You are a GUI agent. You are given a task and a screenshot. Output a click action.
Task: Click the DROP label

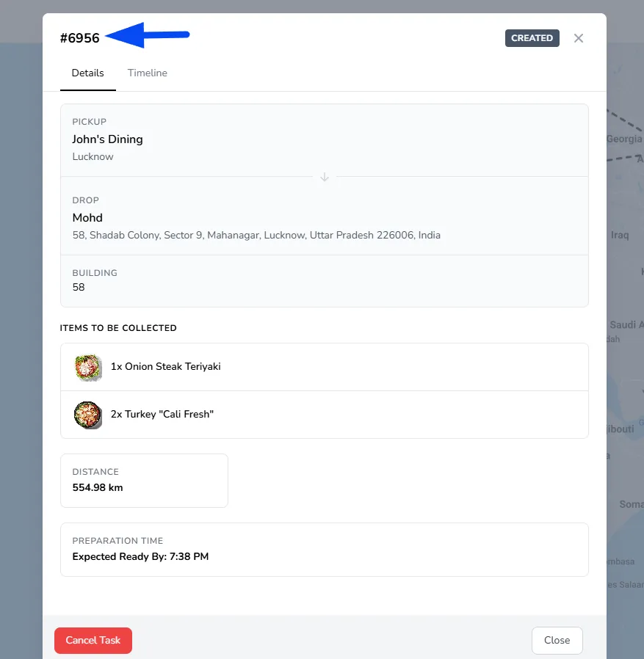coord(85,200)
